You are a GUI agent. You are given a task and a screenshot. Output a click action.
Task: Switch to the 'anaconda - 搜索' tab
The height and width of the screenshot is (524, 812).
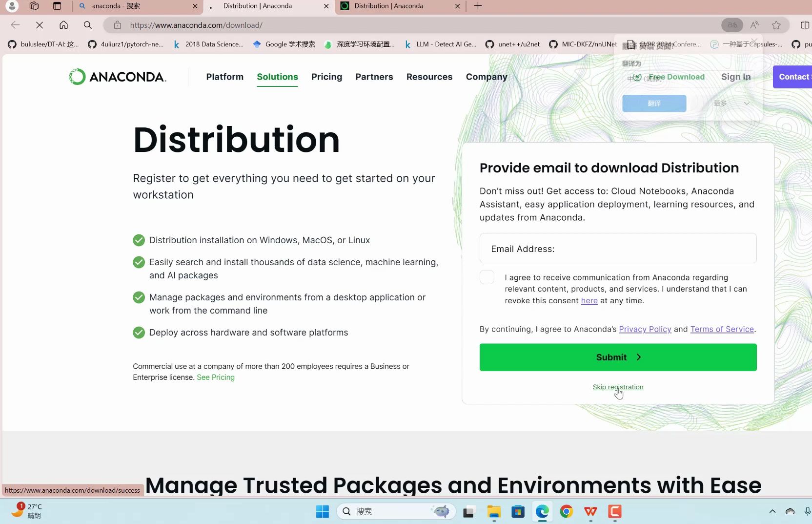click(x=139, y=6)
